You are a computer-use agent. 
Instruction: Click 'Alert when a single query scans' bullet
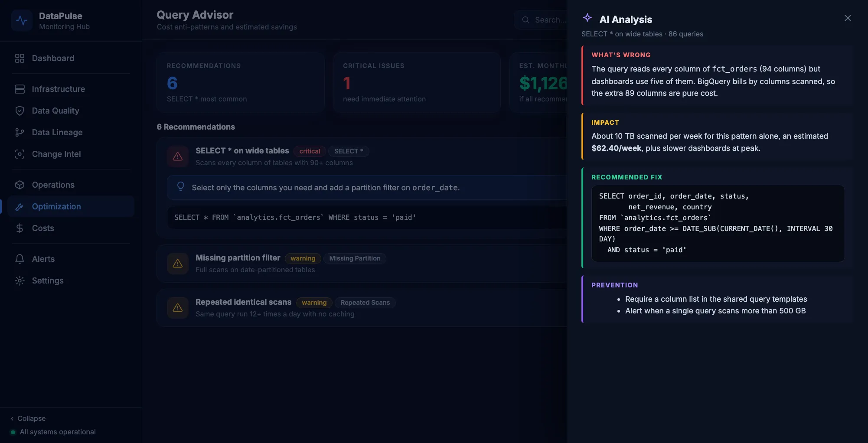coord(715,311)
